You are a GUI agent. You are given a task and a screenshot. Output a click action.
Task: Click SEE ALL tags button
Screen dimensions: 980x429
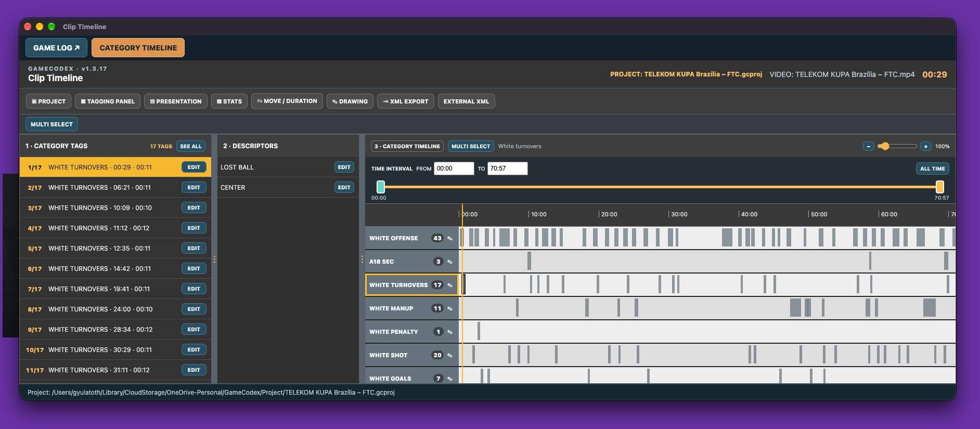pos(191,146)
